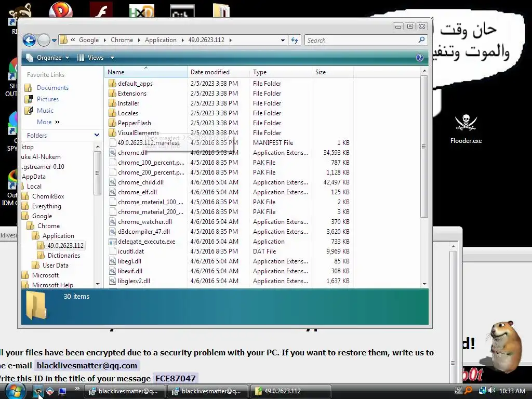Select chrome_100_percent.pak file name
This screenshot has height=399, width=532.
point(151,163)
